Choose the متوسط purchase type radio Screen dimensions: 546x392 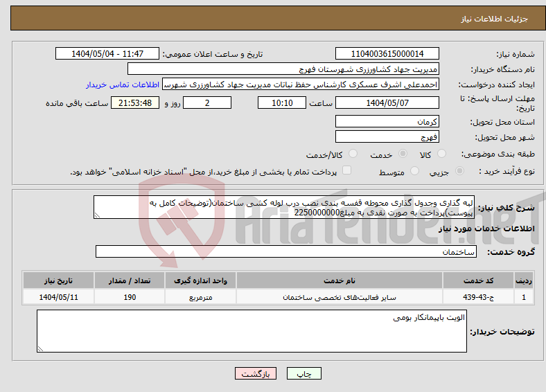tap(414, 171)
